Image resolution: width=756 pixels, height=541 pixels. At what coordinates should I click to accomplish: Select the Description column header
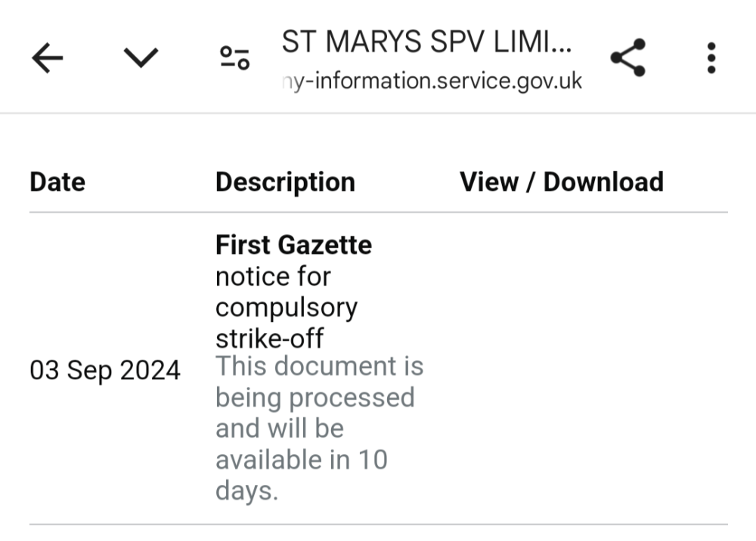[285, 181]
